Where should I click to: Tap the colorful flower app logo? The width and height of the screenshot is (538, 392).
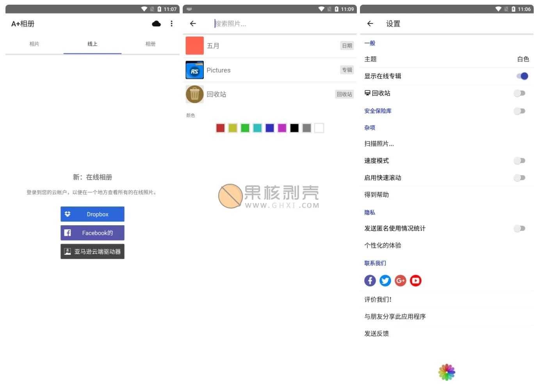447,372
